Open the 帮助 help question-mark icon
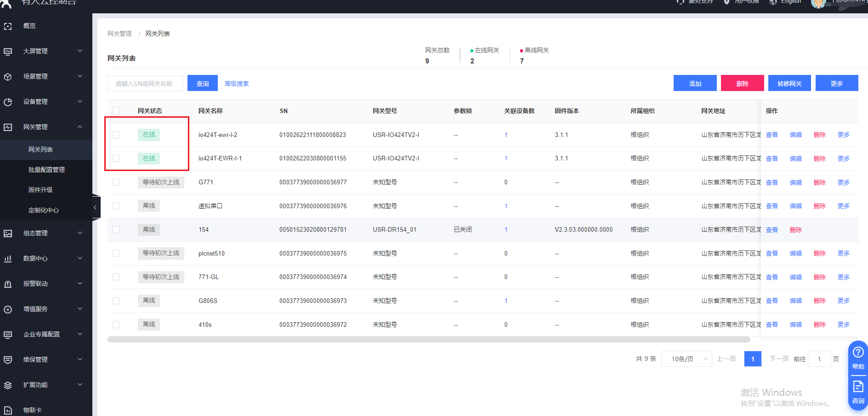The width and height of the screenshot is (868, 416). 858,353
